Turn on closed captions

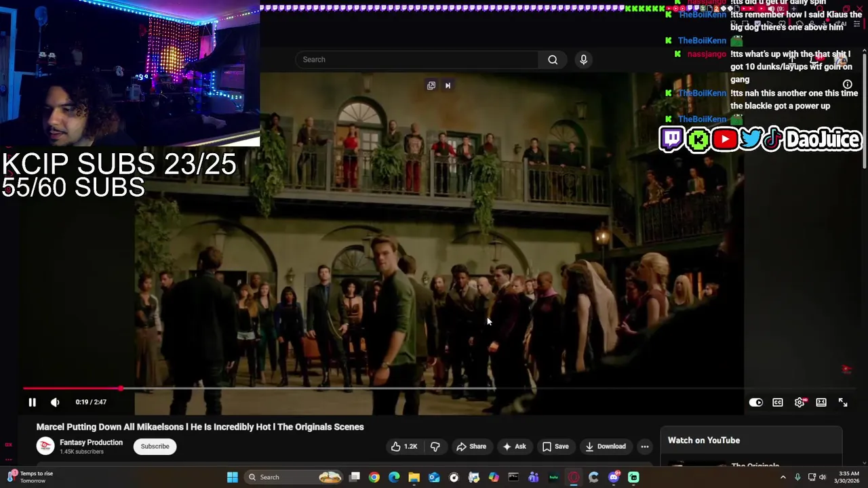778,403
